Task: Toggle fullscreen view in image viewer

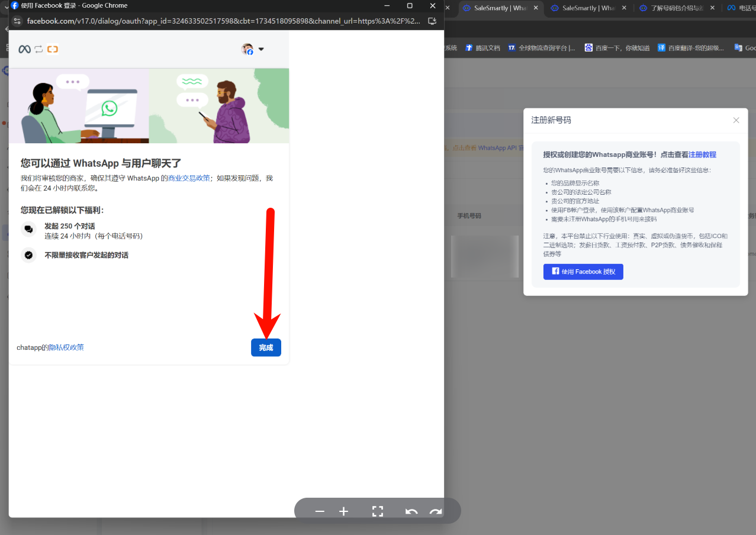Action: pos(377,511)
